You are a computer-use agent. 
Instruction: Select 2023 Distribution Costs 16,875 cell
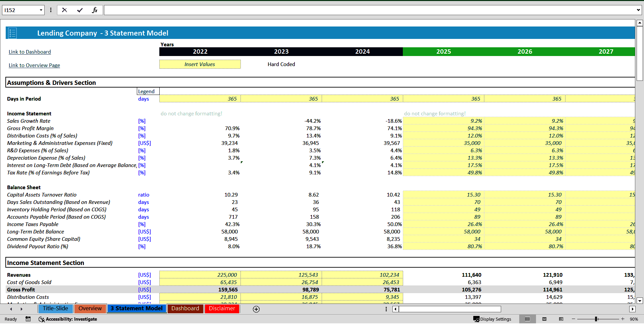click(281, 297)
